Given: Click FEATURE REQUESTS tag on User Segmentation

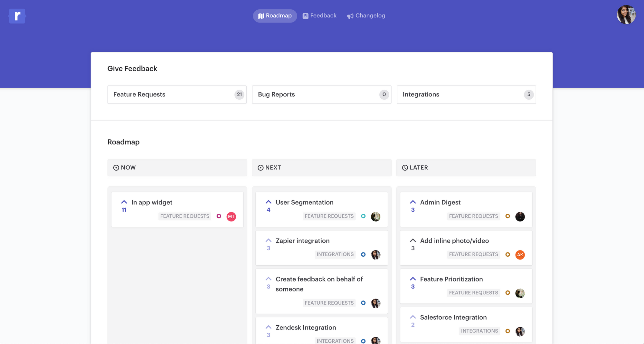Looking at the screenshot, I should tap(329, 216).
